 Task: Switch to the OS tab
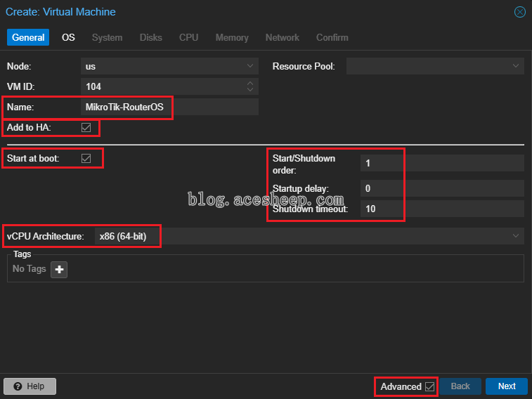pyautogui.click(x=68, y=37)
